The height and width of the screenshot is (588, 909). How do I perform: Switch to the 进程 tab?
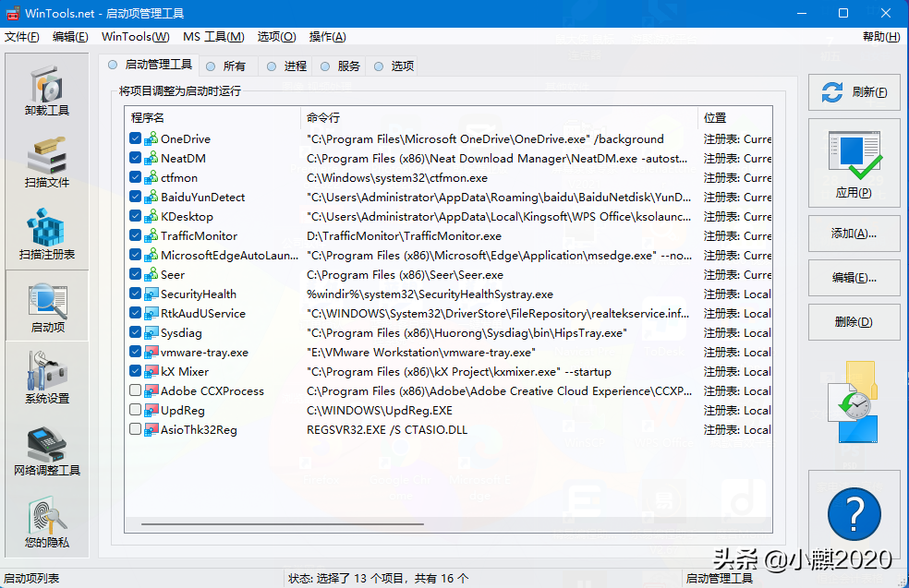click(x=286, y=66)
